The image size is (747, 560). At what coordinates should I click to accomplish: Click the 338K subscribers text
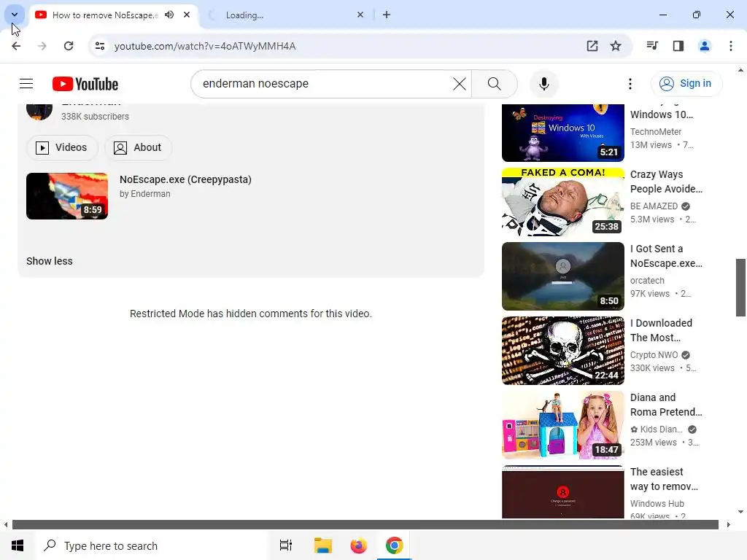[x=95, y=116]
